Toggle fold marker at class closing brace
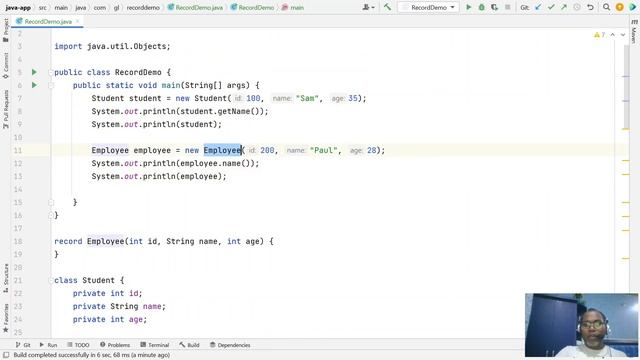This screenshot has width=640, height=360. click(x=51, y=215)
